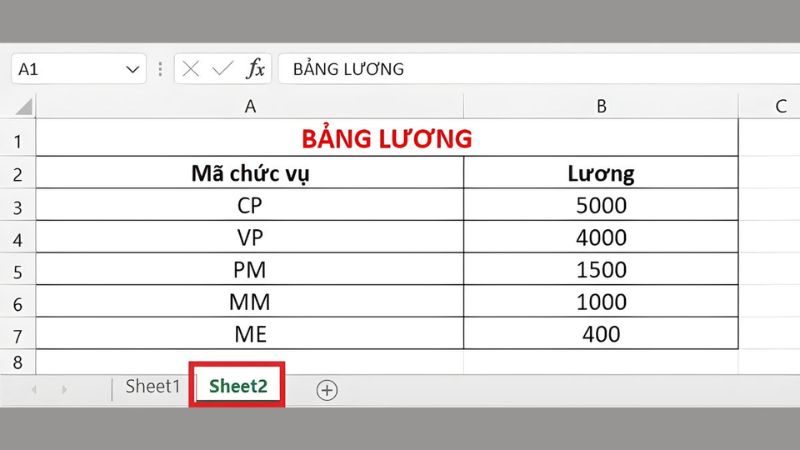The image size is (800, 450).
Task: Open Insert Function fx dialog
Action: [256, 68]
